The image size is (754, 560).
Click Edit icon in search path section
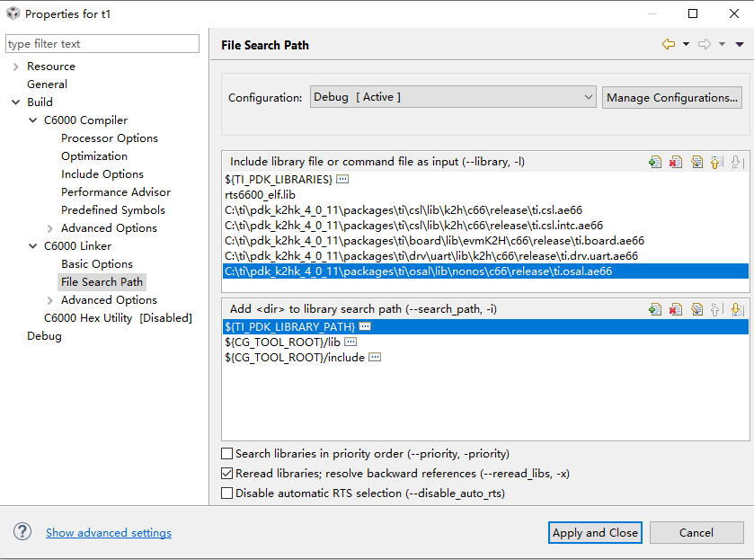[x=696, y=309]
